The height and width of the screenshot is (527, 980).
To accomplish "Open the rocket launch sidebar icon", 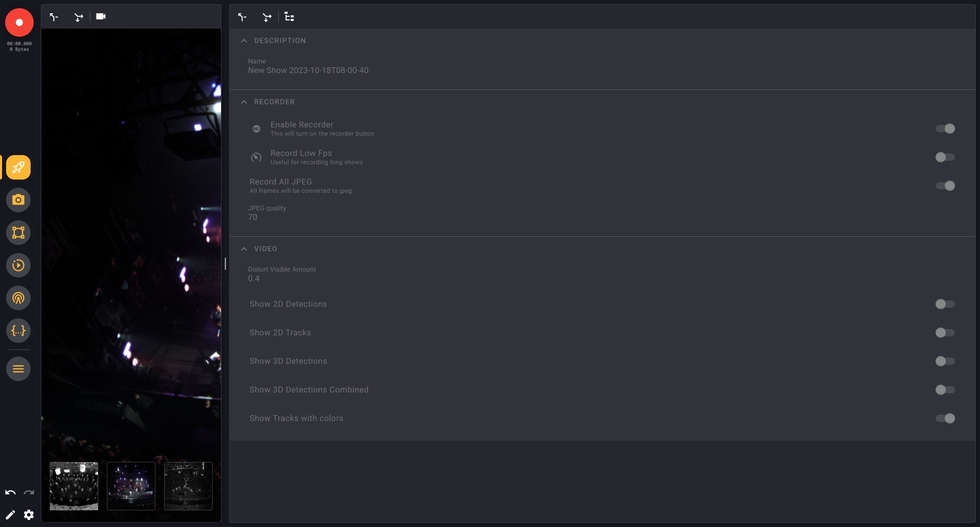I will 18,167.
